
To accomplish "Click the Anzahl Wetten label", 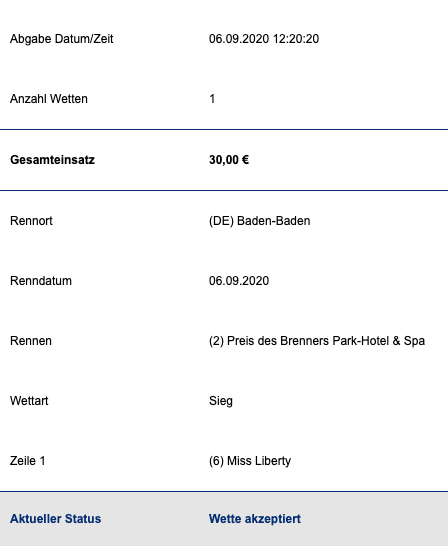I will tap(49, 99).
